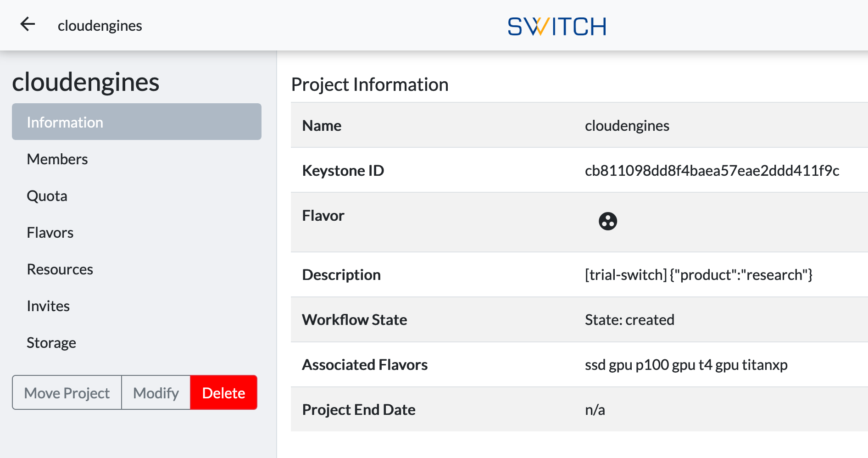868x458 pixels.
Task: Open the Members section
Action: [57, 159]
